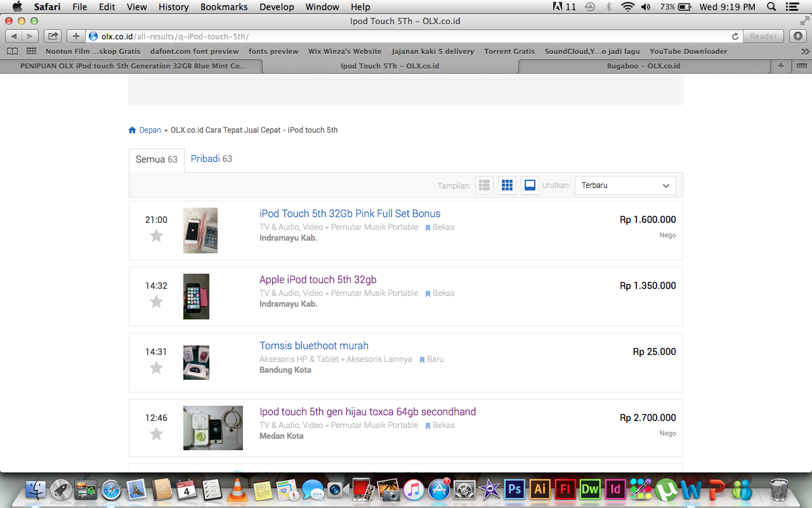812x508 pixels.
Task: Go back with the Safari back arrow
Action: (x=14, y=36)
